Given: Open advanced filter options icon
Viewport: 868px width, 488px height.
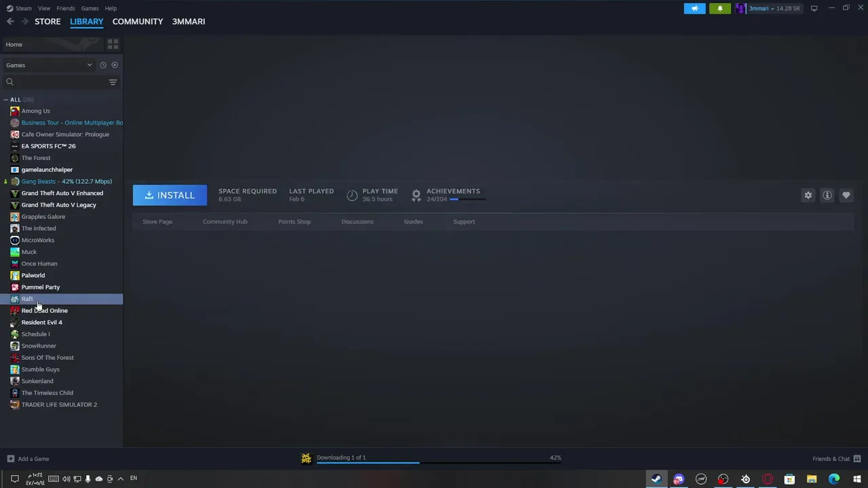Looking at the screenshot, I should pyautogui.click(x=113, y=82).
